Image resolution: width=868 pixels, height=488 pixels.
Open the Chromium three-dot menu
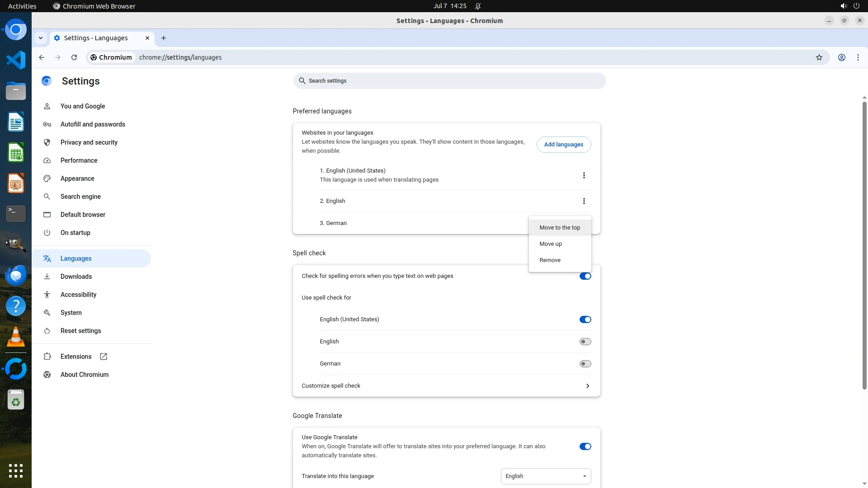pyautogui.click(x=858, y=57)
